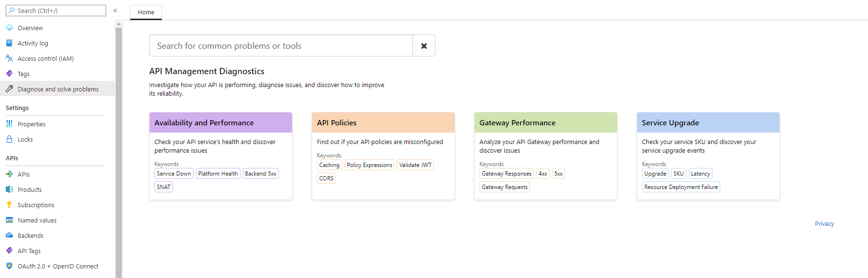Image resolution: width=868 pixels, height=278 pixels.
Task: Click the scrollbar up arrow in sidebar
Action: (x=119, y=23)
